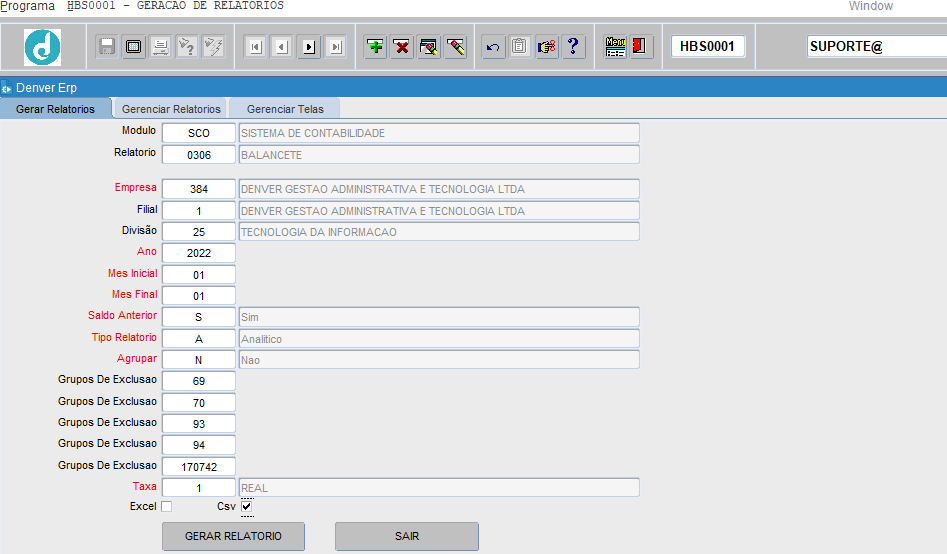
Task: Click the Saldo Anterior field containing S
Action: pyautogui.click(x=199, y=317)
